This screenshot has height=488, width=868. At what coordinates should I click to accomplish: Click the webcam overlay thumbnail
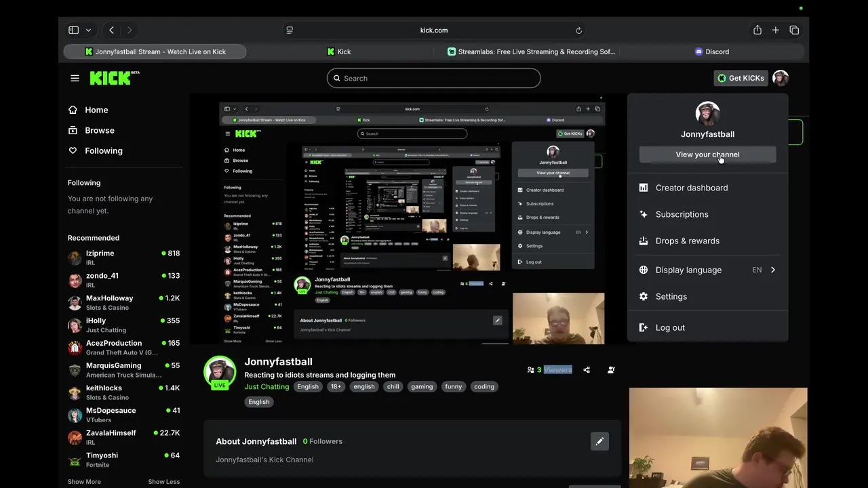tap(718, 438)
